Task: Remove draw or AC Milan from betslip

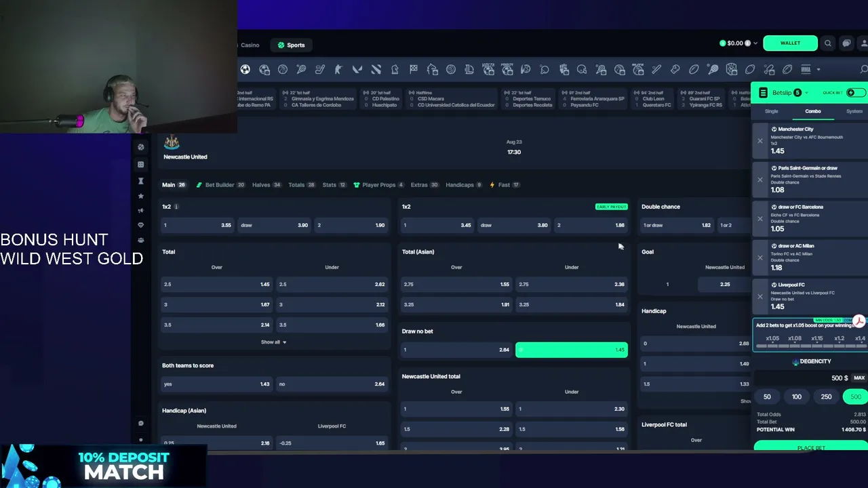Action: tap(760, 258)
